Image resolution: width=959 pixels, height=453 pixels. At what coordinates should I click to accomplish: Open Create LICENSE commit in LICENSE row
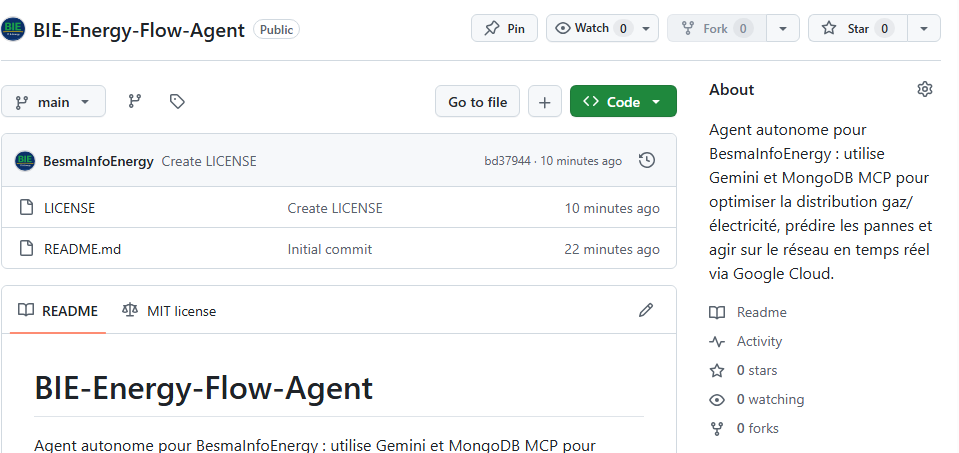(335, 208)
